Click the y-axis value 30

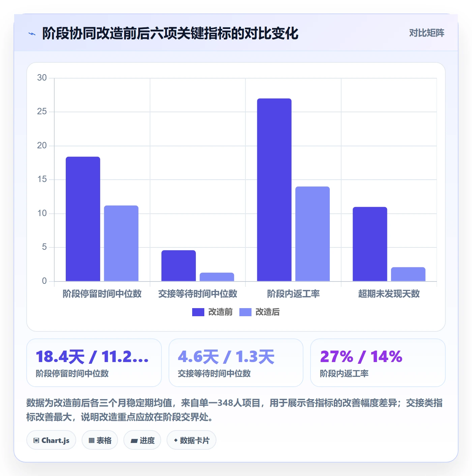tap(42, 78)
